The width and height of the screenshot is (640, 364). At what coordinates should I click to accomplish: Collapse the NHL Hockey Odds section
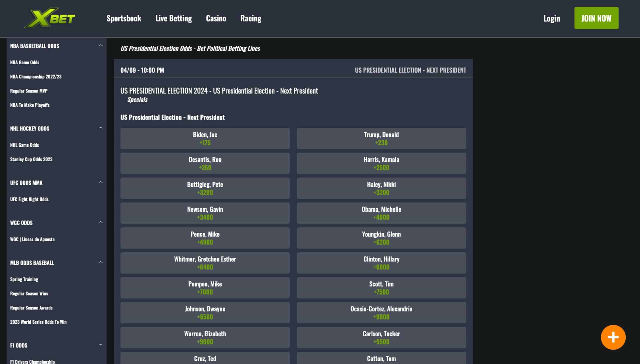100,128
